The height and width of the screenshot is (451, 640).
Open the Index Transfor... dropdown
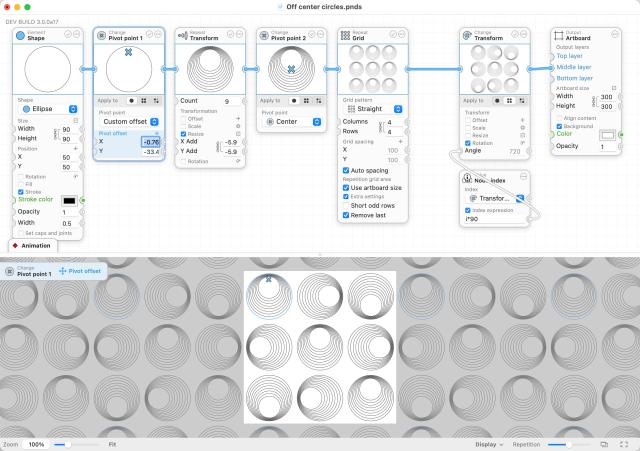[x=495, y=198]
